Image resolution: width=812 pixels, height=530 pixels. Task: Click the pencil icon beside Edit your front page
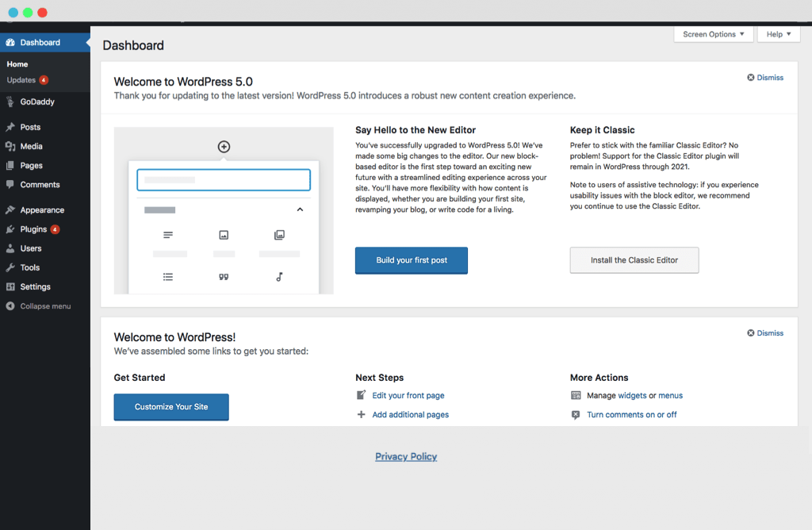[x=359, y=395]
